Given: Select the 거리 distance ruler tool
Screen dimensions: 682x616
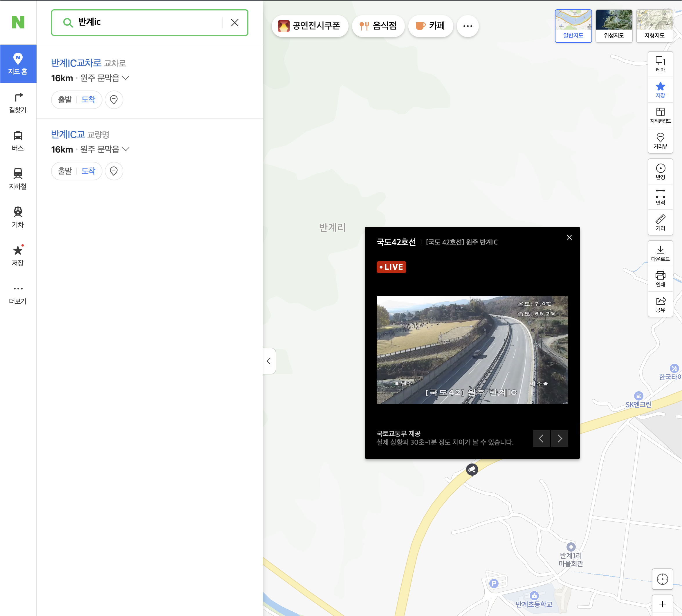Looking at the screenshot, I should 660,222.
